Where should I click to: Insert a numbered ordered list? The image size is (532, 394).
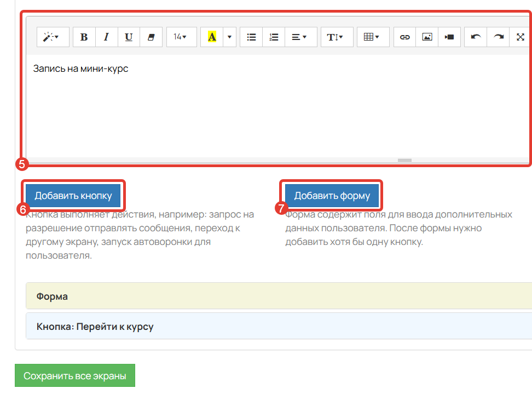click(x=274, y=37)
